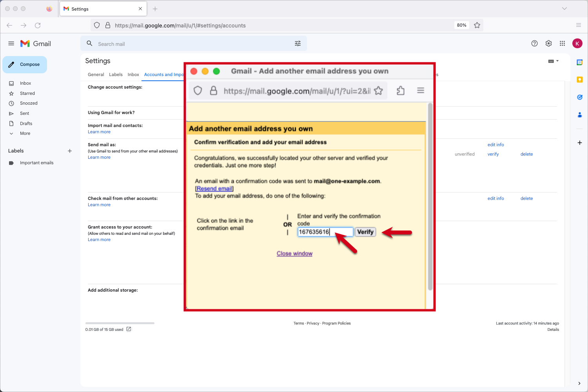This screenshot has height=392, width=588.
Task: Click the Search mail field
Action: 194,44
